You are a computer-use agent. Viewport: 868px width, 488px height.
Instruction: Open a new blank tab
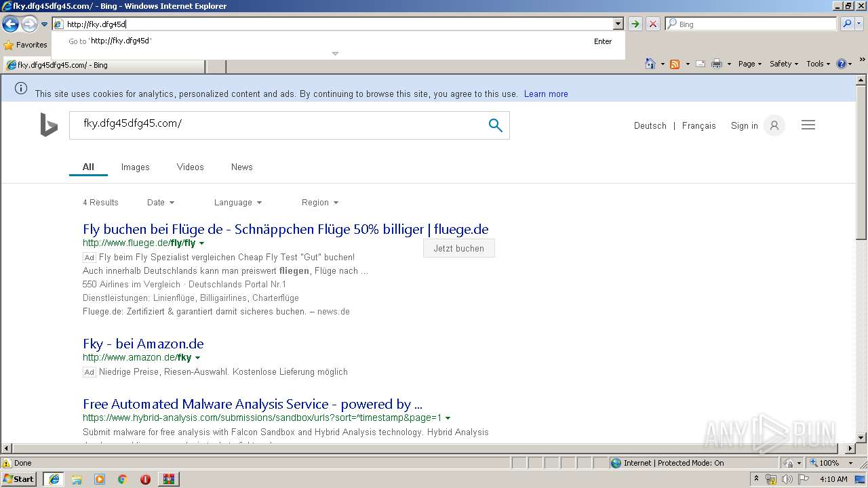216,66
